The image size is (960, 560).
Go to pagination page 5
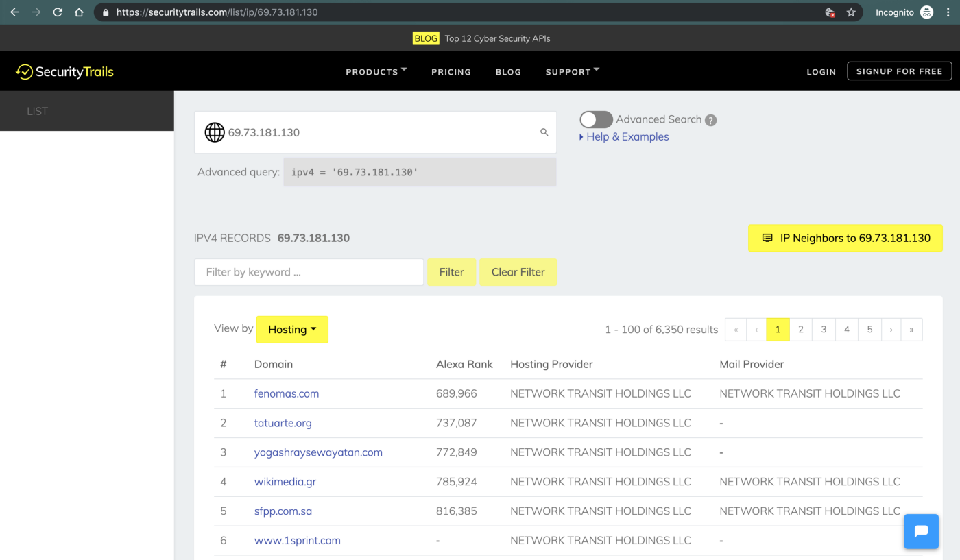(869, 330)
